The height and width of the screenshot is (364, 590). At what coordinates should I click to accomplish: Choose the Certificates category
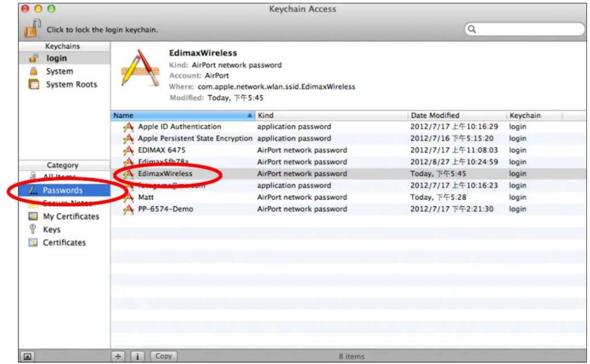tap(64, 243)
